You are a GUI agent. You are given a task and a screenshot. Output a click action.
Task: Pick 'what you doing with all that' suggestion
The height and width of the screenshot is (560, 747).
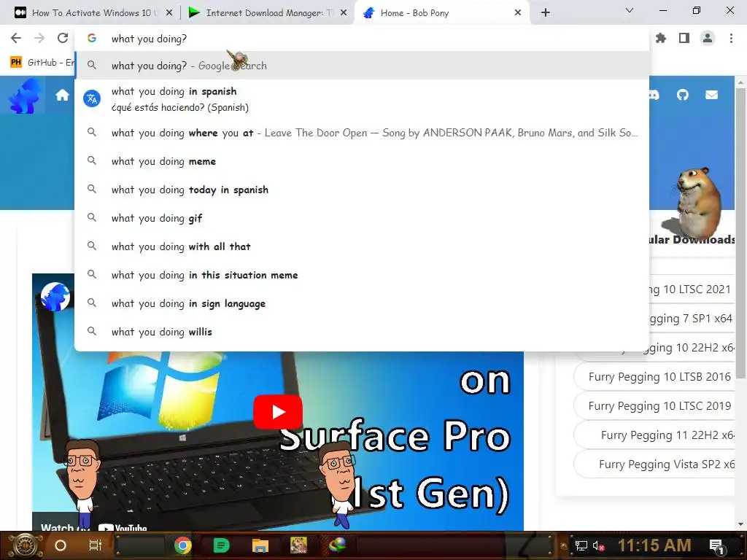(x=362, y=246)
